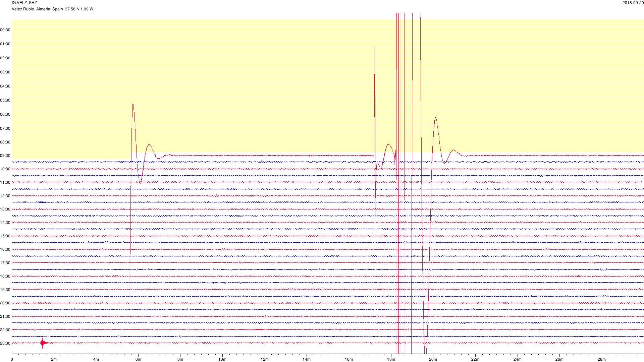Select the 16:30 time label
This screenshot has width=644, height=362.
(x=5, y=249)
